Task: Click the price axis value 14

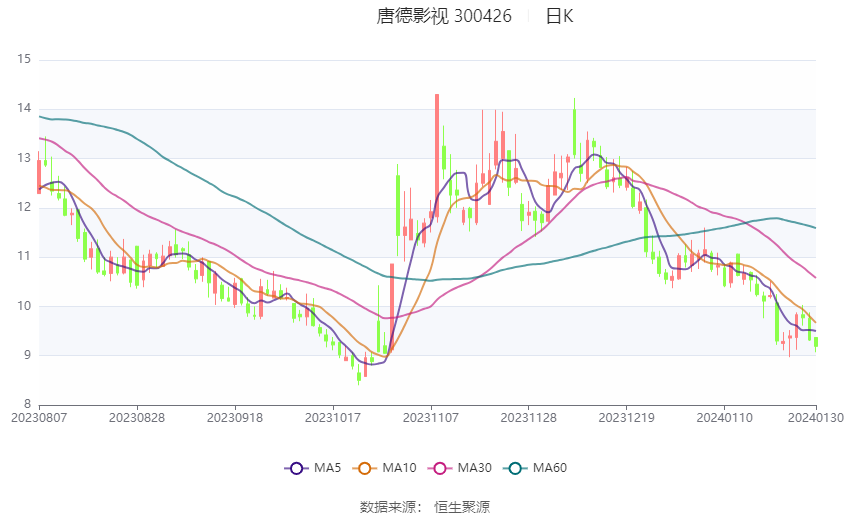Action: pos(24,108)
